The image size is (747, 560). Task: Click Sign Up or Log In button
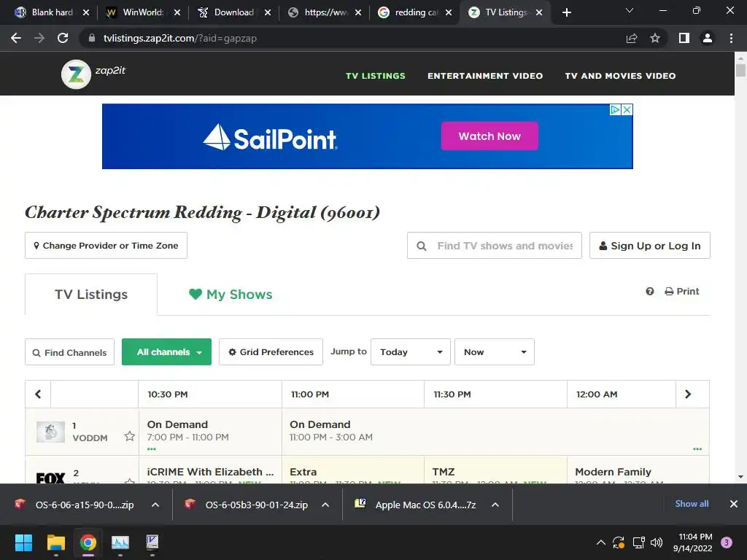(x=650, y=245)
